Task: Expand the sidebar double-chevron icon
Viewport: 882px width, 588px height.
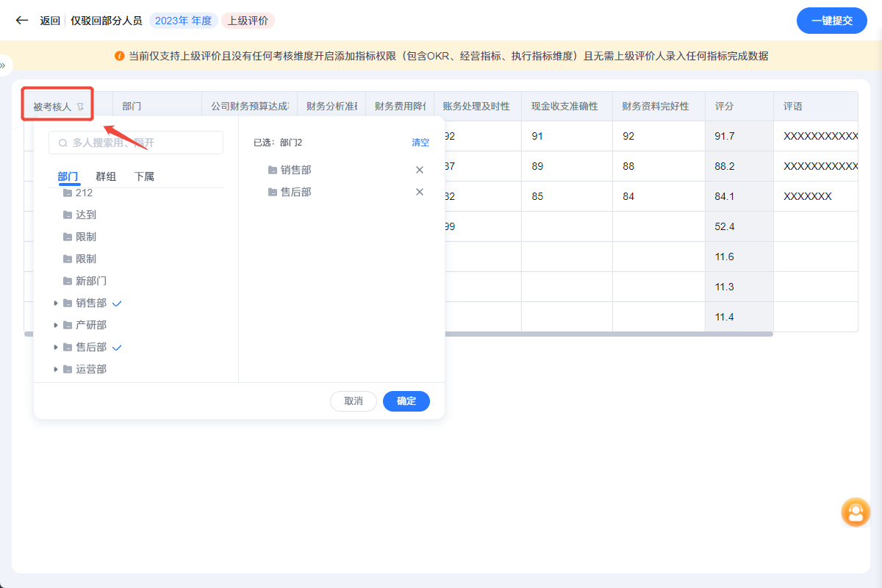Action: (x=3, y=65)
